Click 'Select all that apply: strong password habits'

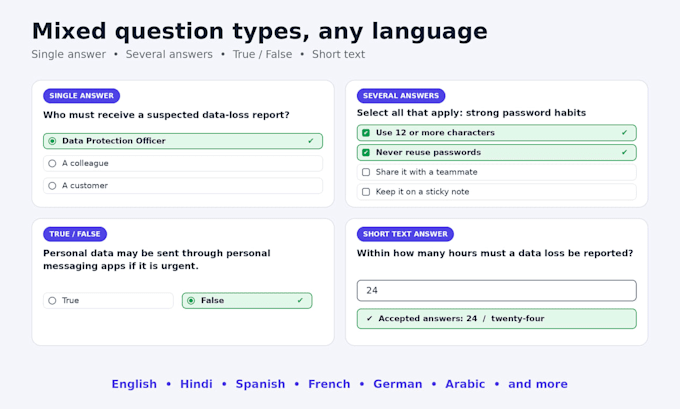point(471,113)
